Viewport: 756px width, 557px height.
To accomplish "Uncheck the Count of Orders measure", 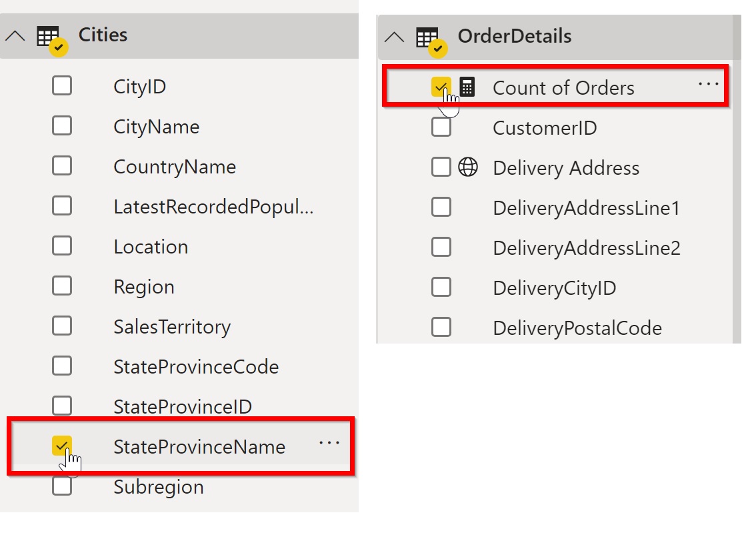I will pos(441,87).
